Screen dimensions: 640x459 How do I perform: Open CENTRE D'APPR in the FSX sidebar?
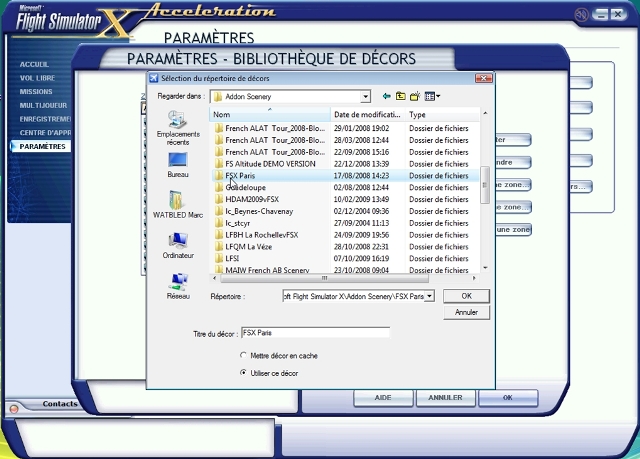pos(45,133)
